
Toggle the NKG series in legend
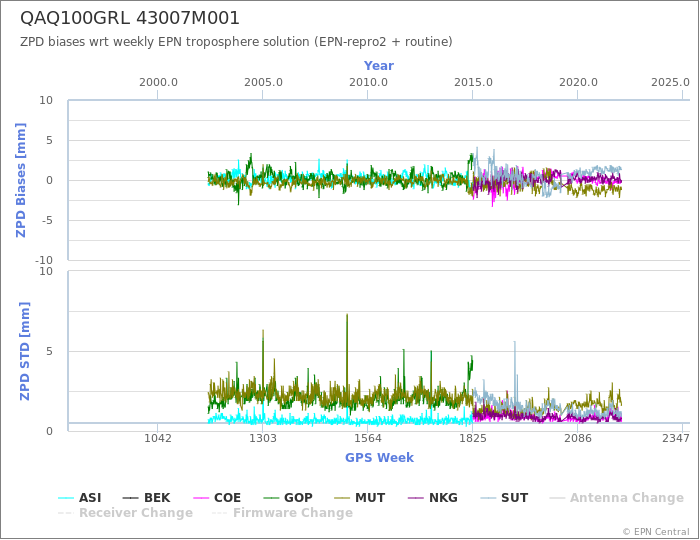point(433,498)
